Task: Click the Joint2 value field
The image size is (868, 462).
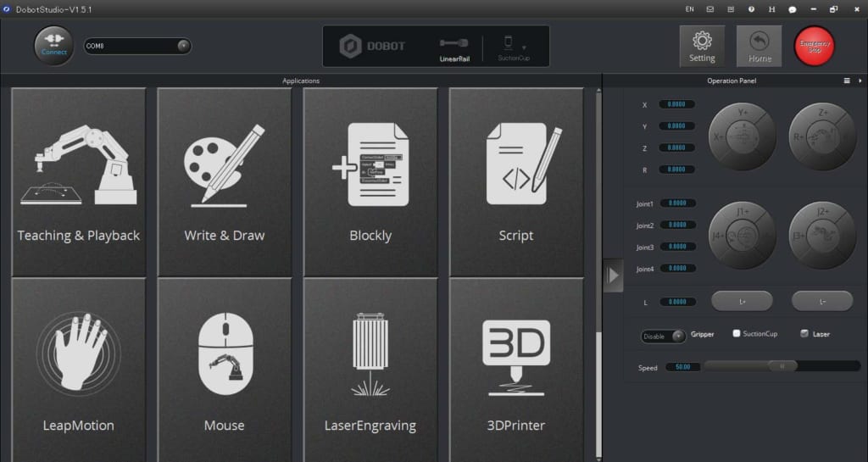Action: [677, 225]
